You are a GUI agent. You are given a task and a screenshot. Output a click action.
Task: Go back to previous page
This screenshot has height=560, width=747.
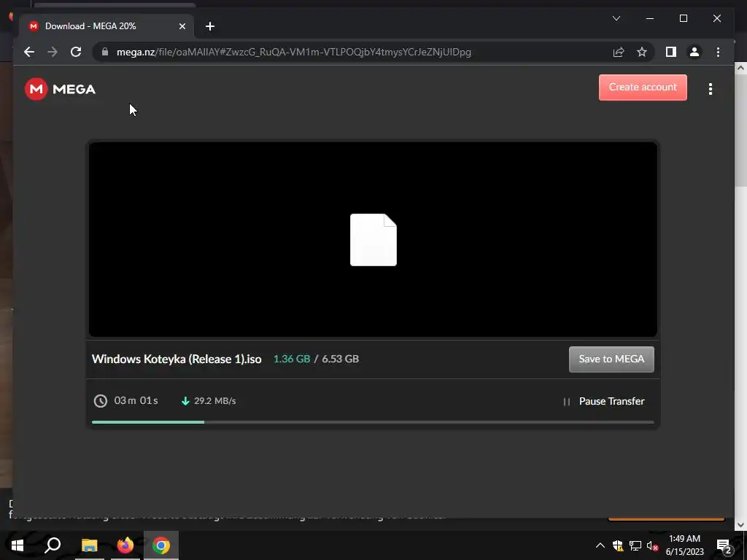[29, 52]
